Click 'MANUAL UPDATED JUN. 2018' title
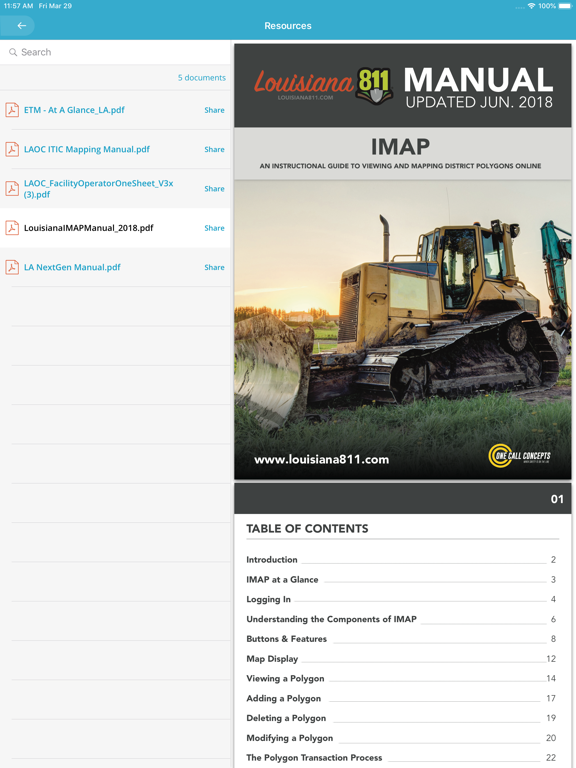This screenshot has width=576, height=768. [x=479, y=88]
